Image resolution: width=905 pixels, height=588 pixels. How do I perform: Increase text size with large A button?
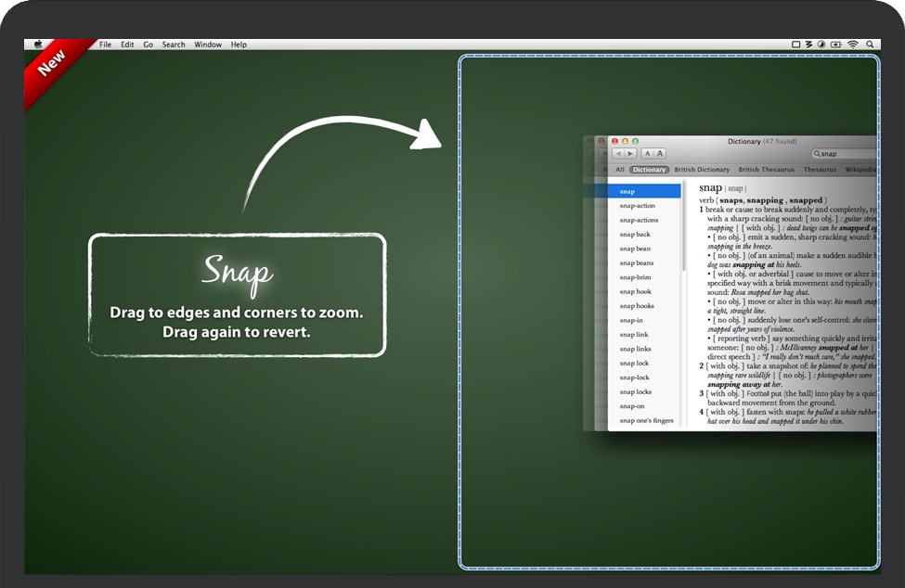[659, 154]
